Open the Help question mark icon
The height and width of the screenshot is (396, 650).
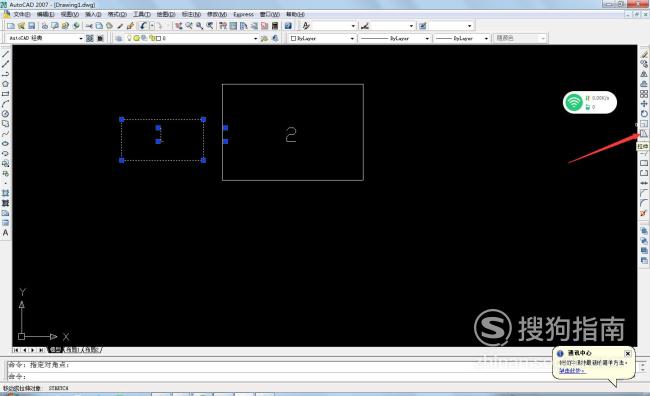click(x=288, y=26)
